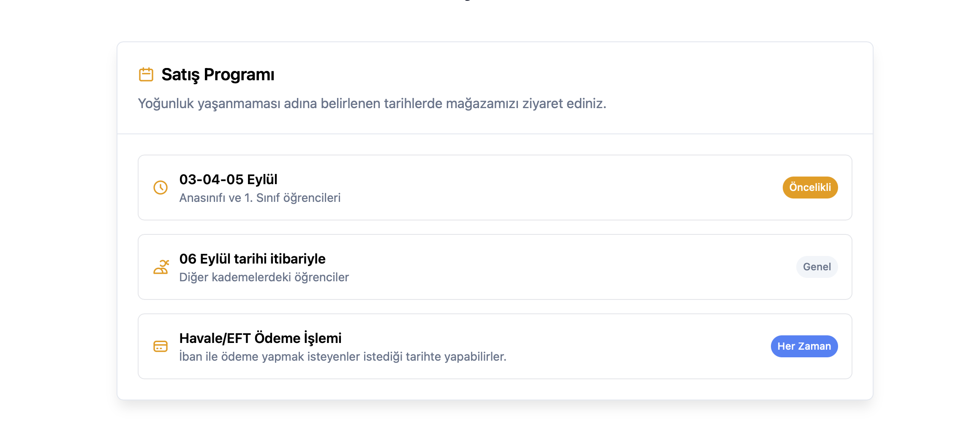This screenshot has height=446, width=980.
Task: Select Havale/EFT Ödeme İşlemi title
Action: click(x=260, y=338)
